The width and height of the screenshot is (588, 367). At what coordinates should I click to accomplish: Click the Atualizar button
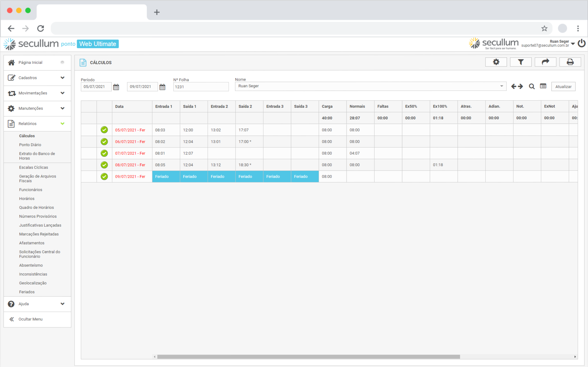pos(563,87)
